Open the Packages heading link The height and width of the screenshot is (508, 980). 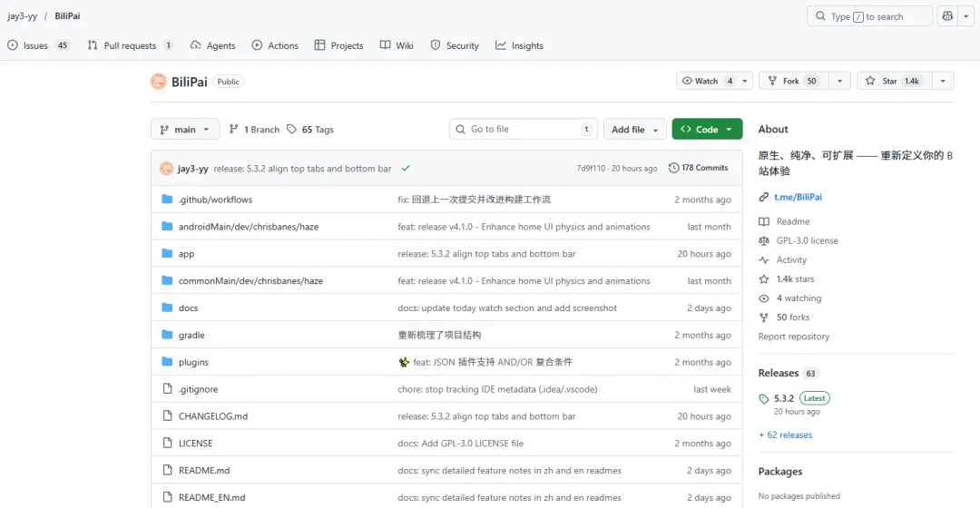tap(780, 472)
